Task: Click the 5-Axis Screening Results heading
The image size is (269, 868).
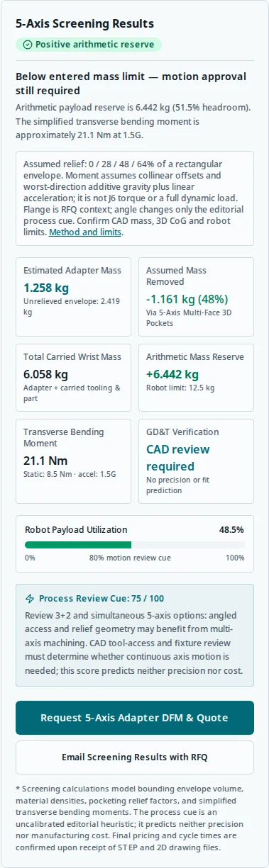Action: pos(84,23)
